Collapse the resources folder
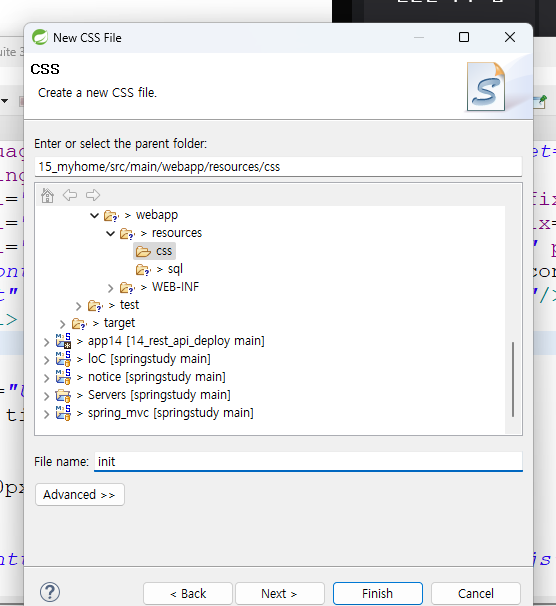The width and height of the screenshot is (556, 606). pos(111,233)
